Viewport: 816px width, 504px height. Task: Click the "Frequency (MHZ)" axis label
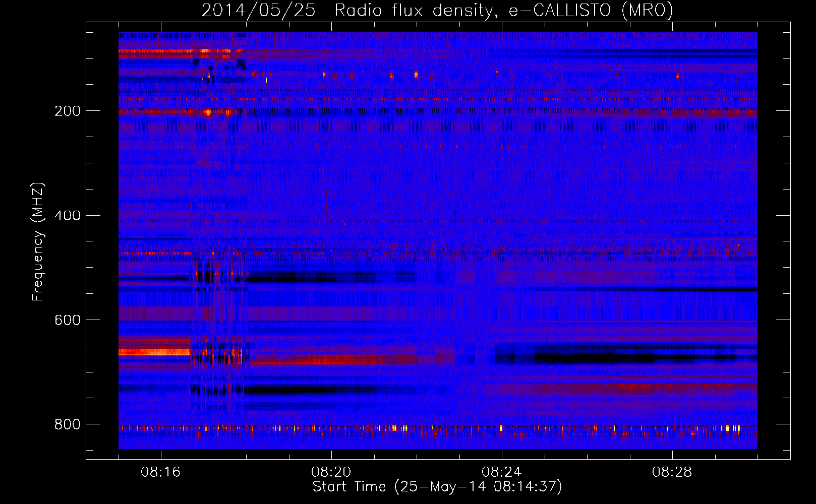coord(38,242)
